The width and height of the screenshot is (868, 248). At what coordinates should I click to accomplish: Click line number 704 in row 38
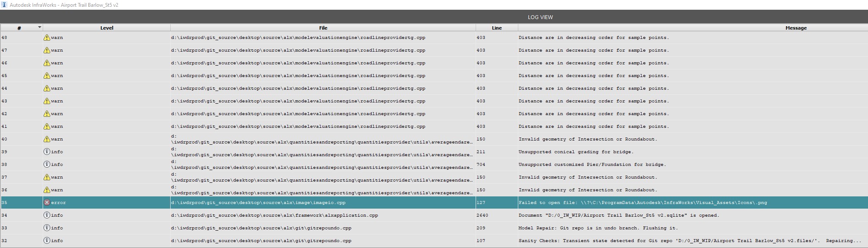tap(481, 164)
